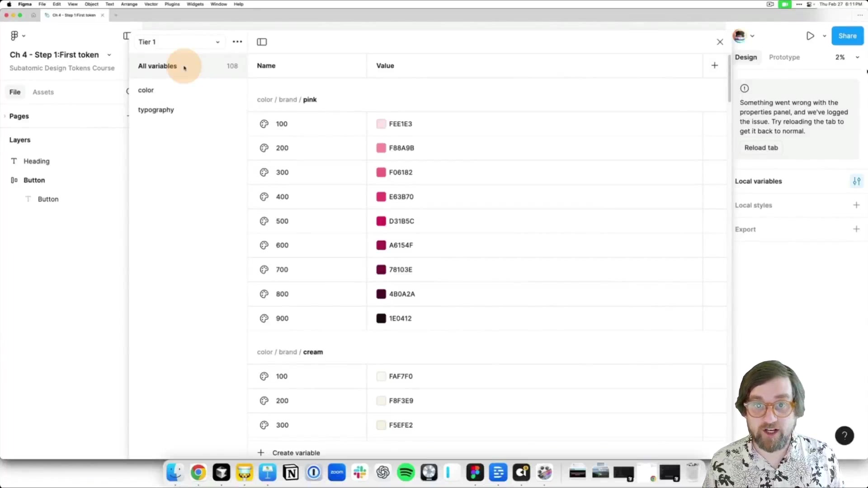868x488 pixels.
Task: Click the pink 200 color swatch
Action: [381, 148]
